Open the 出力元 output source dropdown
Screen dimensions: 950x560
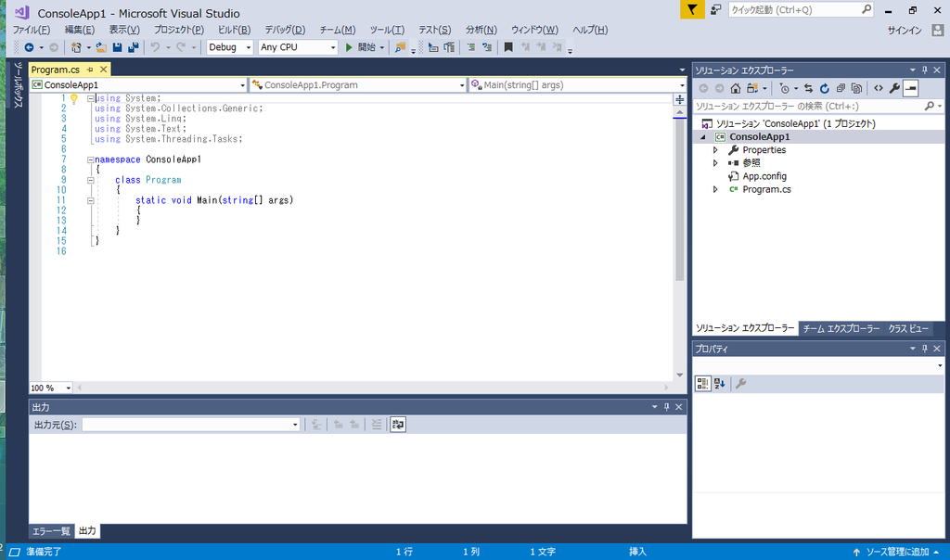point(191,425)
